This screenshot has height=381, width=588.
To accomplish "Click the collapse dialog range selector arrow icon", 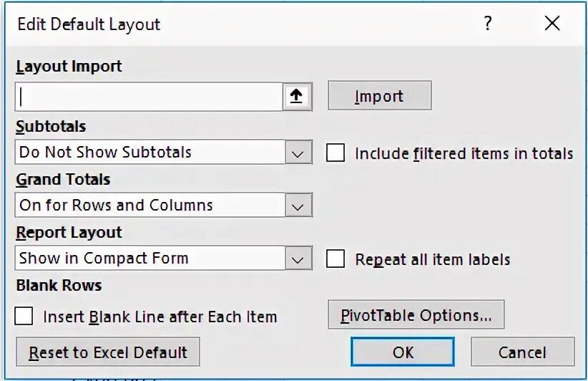I will pos(297,97).
